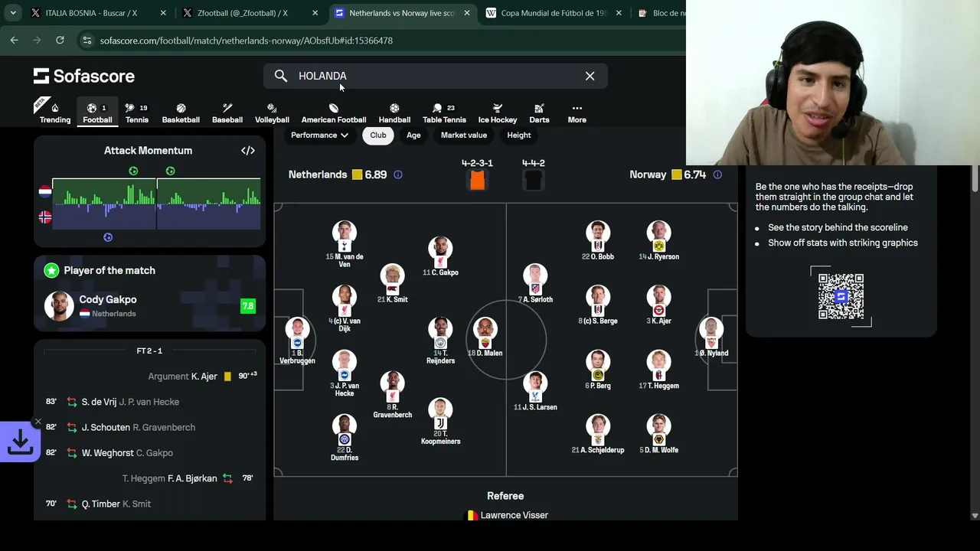Go to Volleyball section
This screenshot has height=551, width=980.
click(272, 113)
